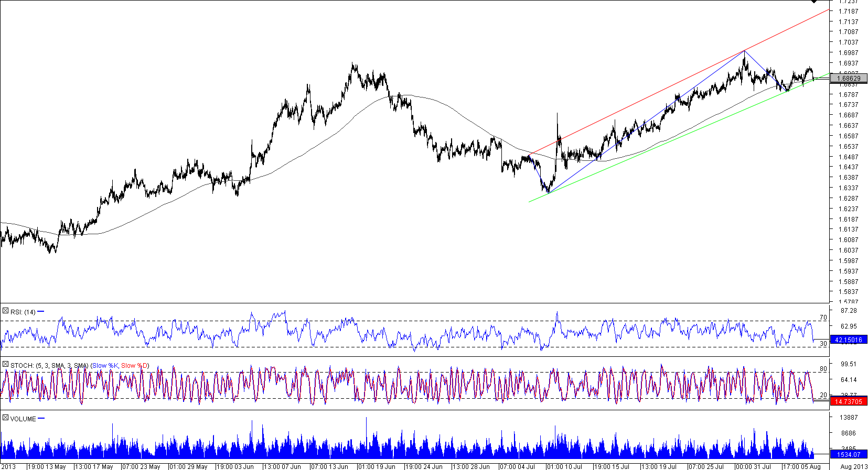Click the 17:00 05 Aug time label

click(x=802, y=466)
